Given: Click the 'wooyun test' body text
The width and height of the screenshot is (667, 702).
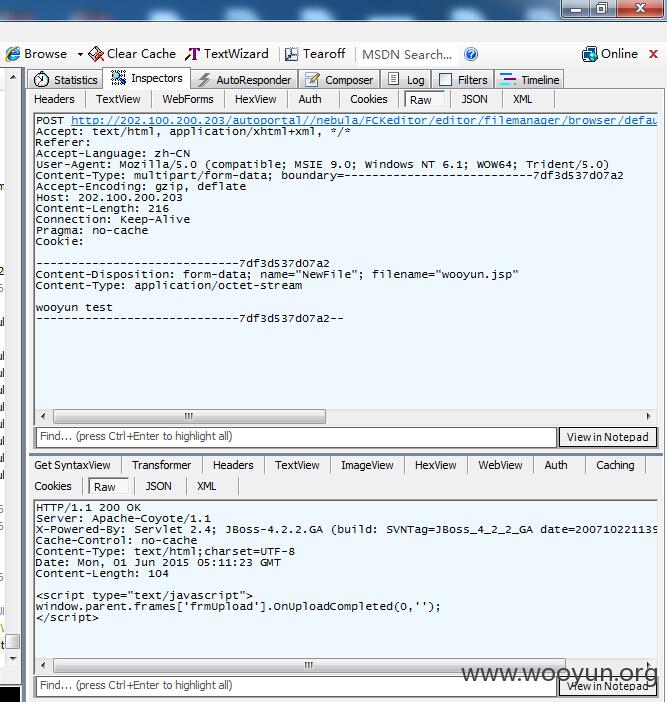Looking at the screenshot, I should point(74,308).
